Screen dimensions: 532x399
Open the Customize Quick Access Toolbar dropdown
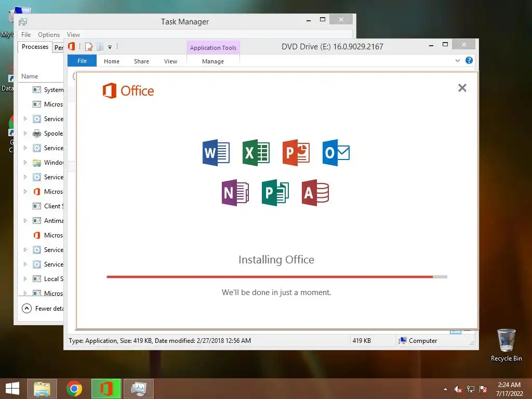click(x=110, y=47)
